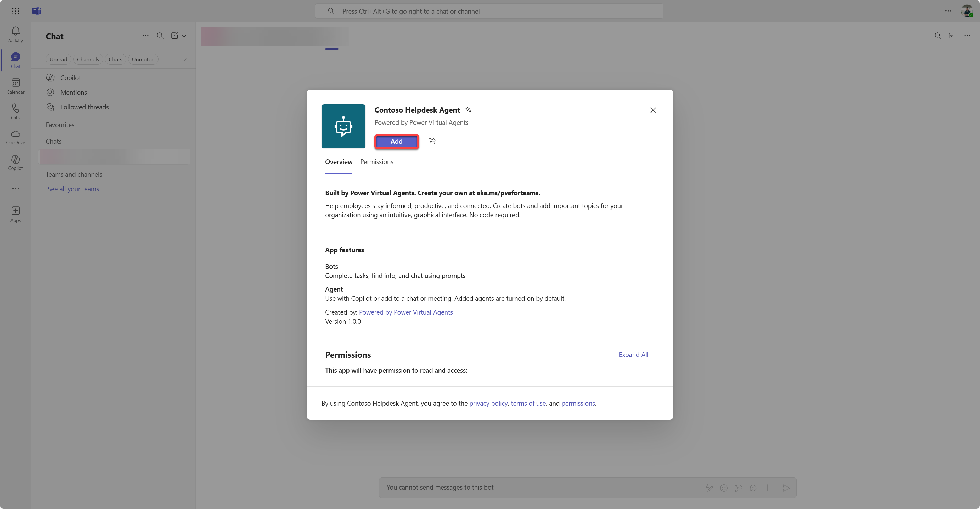Open OneDrive from the sidebar
980x509 pixels.
click(16, 137)
